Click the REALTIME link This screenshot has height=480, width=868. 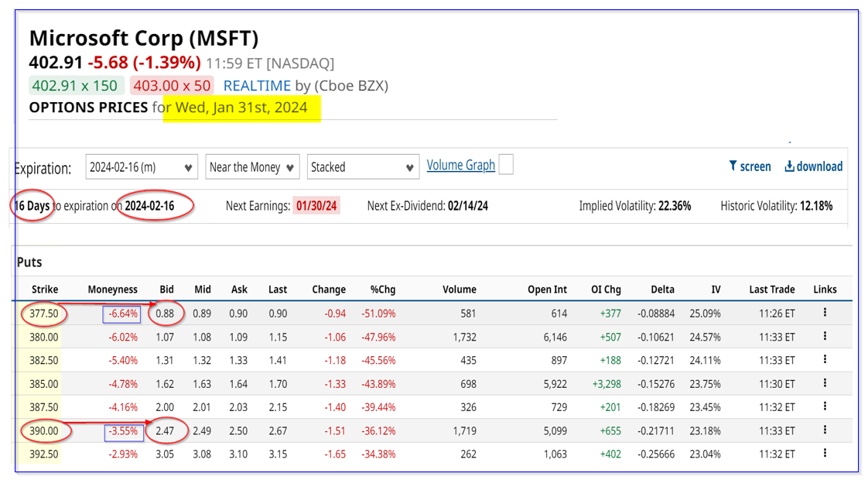tap(257, 86)
